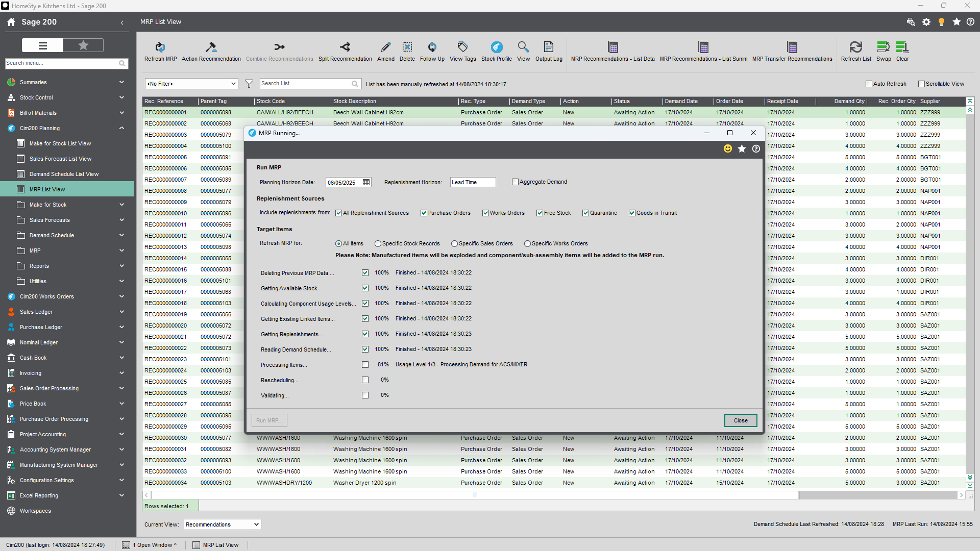Open MRP Recommendations - List Deta report
980x551 pixels.
[613, 47]
